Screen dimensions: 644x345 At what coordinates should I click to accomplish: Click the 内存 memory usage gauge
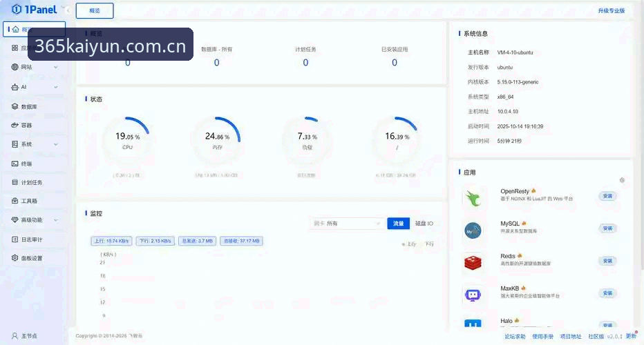coord(217,140)
